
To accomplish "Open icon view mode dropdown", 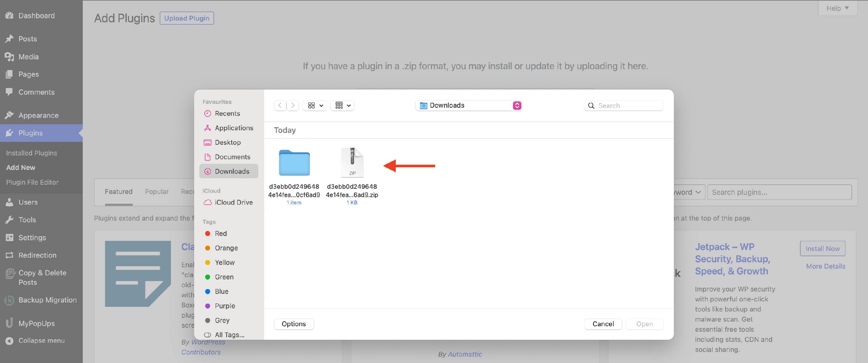I will point(315,105).
